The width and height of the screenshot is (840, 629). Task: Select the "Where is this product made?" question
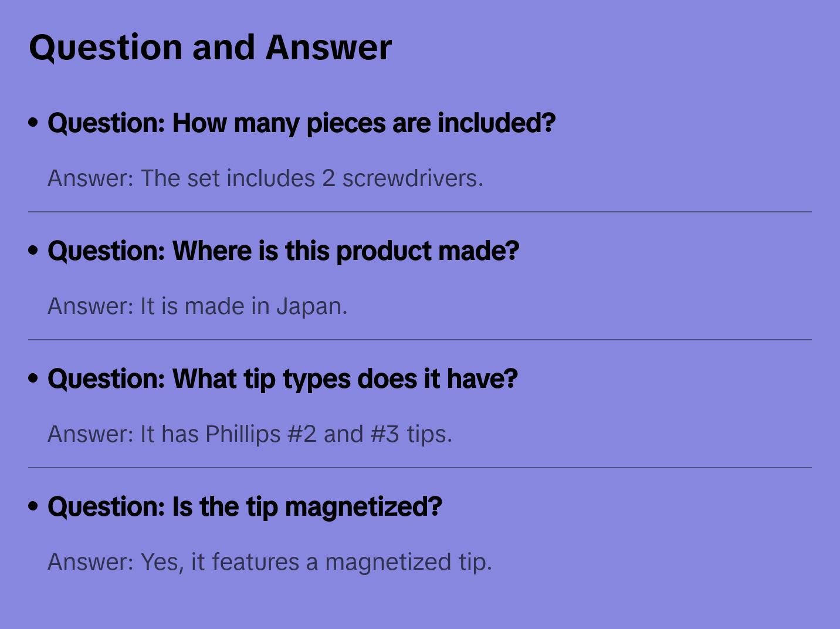(x=283, y=251)
